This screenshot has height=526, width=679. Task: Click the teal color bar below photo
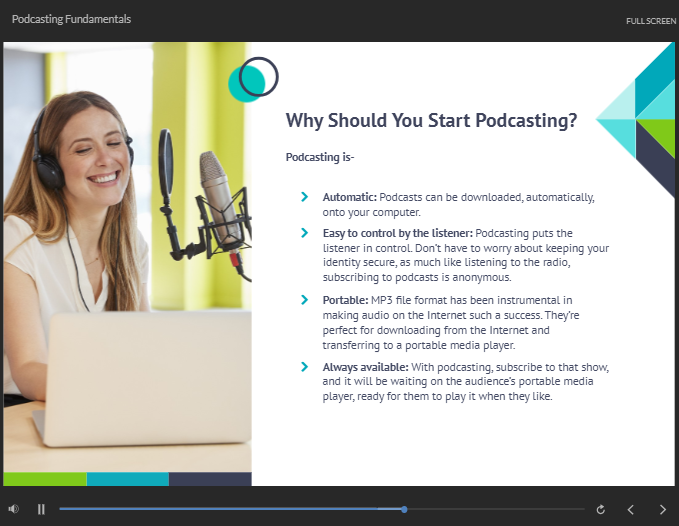point(128,479)
